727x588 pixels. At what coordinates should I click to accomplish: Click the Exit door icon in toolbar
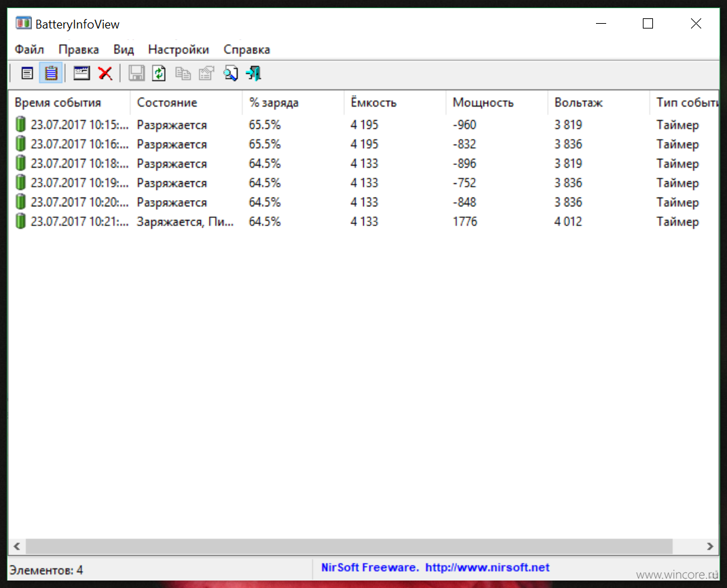[254, 73]
